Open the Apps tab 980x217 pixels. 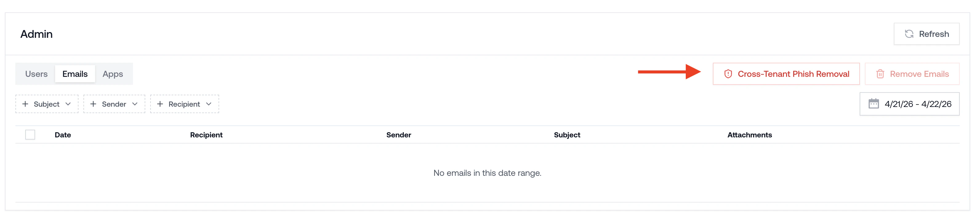point(113,74)
